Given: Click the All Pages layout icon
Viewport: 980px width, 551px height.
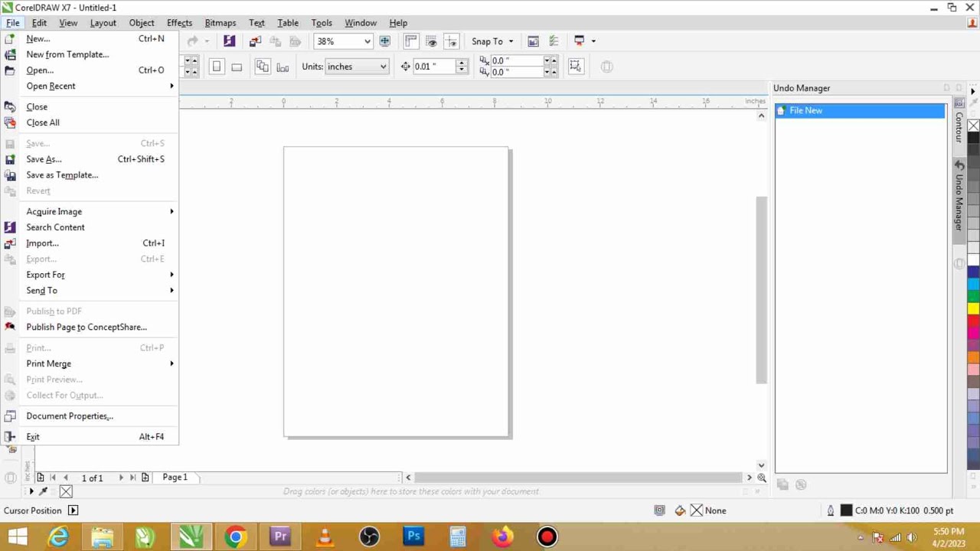Looking at the screenshot, I should tap(263, 67).
